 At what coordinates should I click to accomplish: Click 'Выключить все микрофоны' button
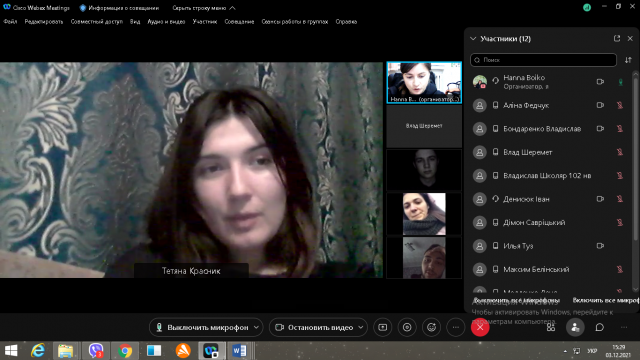tap(516, 300)
